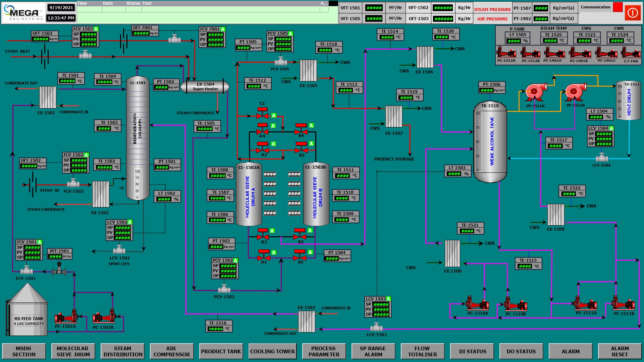Viewport: 644px width, 362px height.
Task: Select pump PC-1511B at bottom right
Action: [x=624, y=305]
